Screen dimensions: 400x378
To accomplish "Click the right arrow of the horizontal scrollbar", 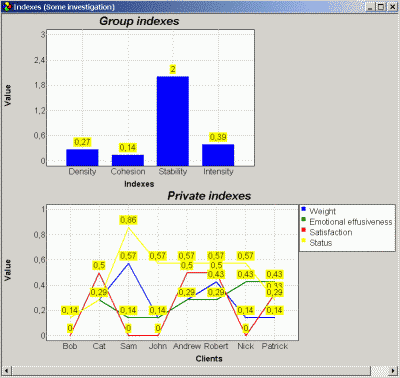I will (x=393, y=370).
